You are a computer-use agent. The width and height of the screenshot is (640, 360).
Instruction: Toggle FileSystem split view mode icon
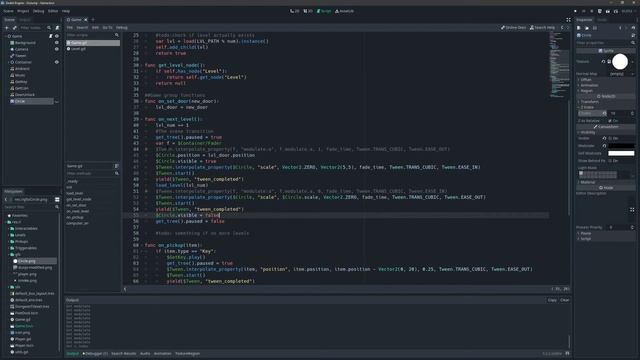coord(57,200)
